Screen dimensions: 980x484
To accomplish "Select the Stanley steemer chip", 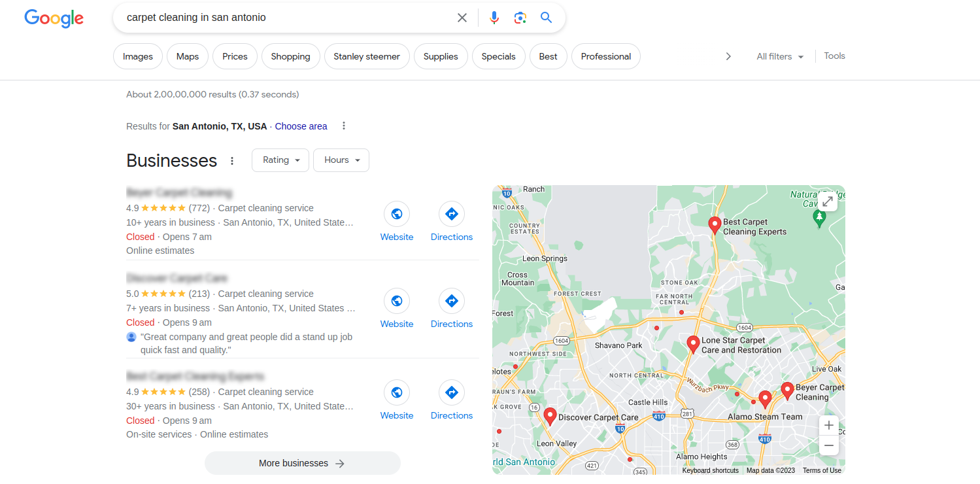I will (x=367, y=56).
